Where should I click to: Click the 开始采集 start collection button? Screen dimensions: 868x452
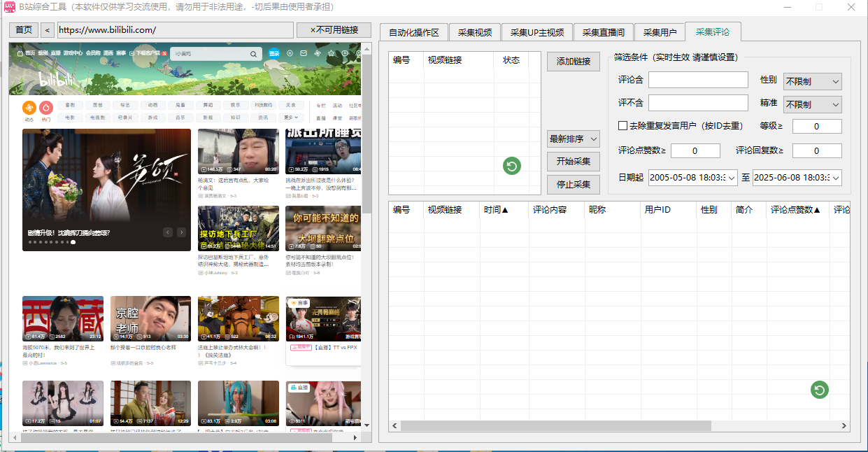573,161
